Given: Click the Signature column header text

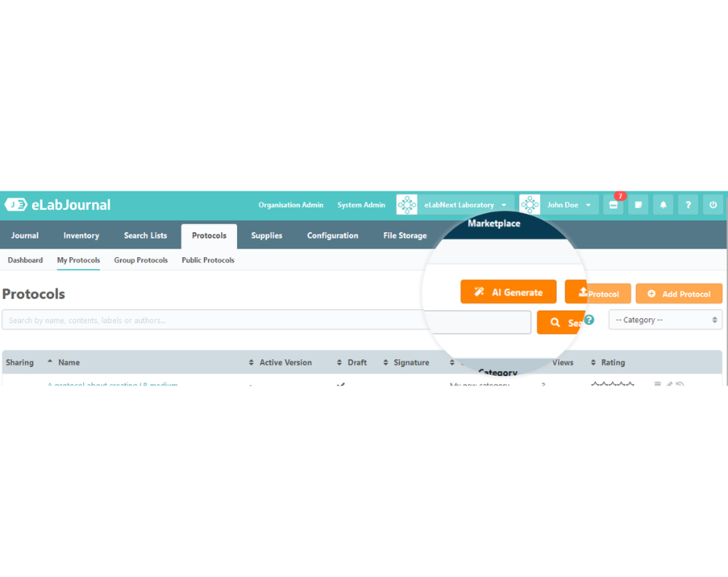Looking at the screenshot, I should click(411, 362).
